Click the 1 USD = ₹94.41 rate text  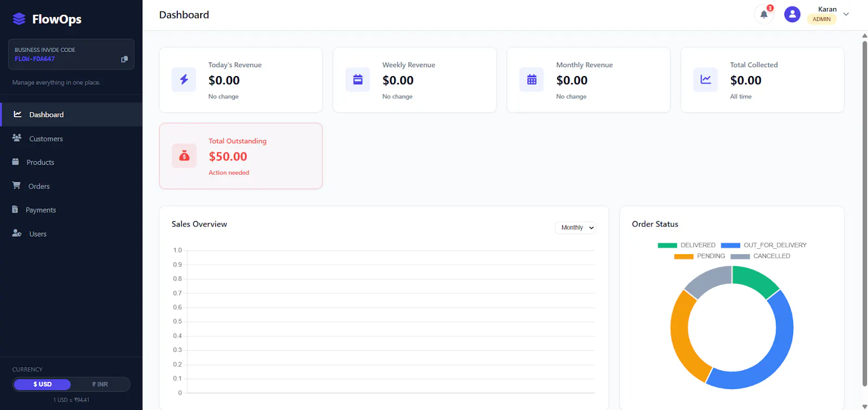pos(71,400)
